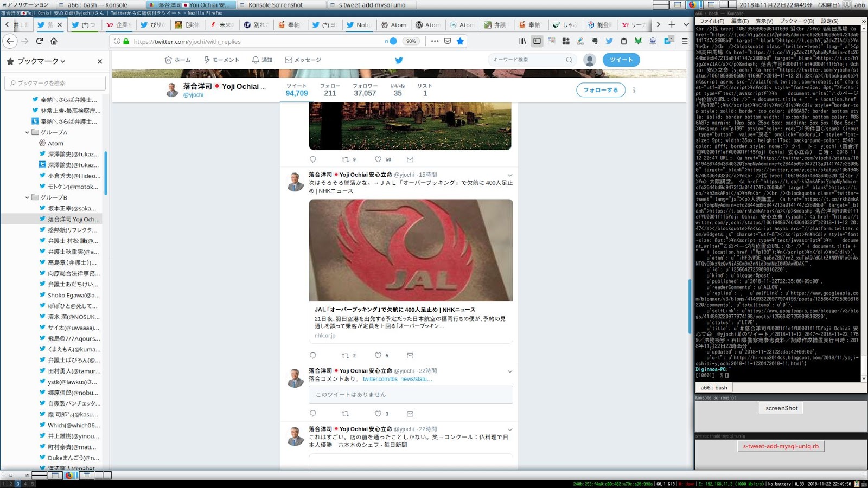The image size is (868, 488).
Task: Click the bookmark star in address bar
Action: (460, 41)
